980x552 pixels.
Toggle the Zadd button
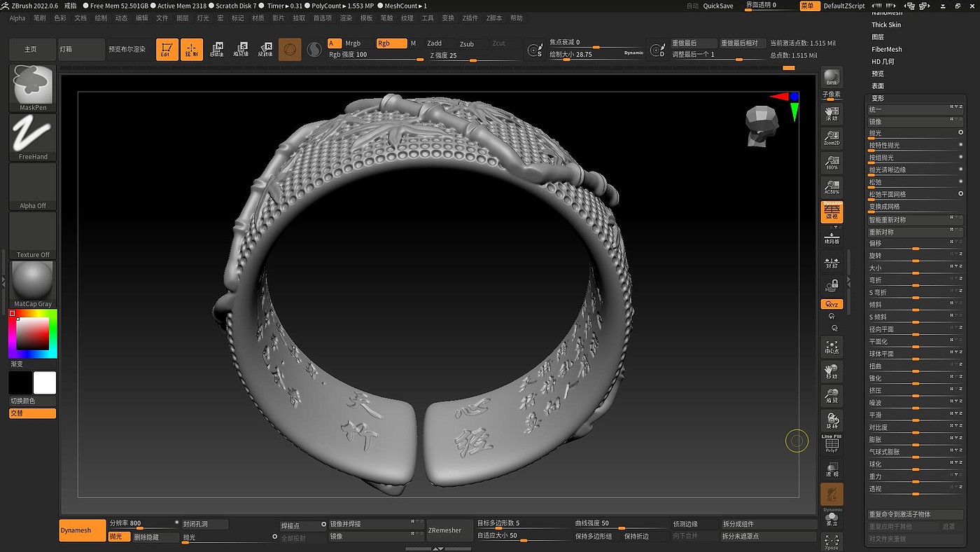[435, 43]
